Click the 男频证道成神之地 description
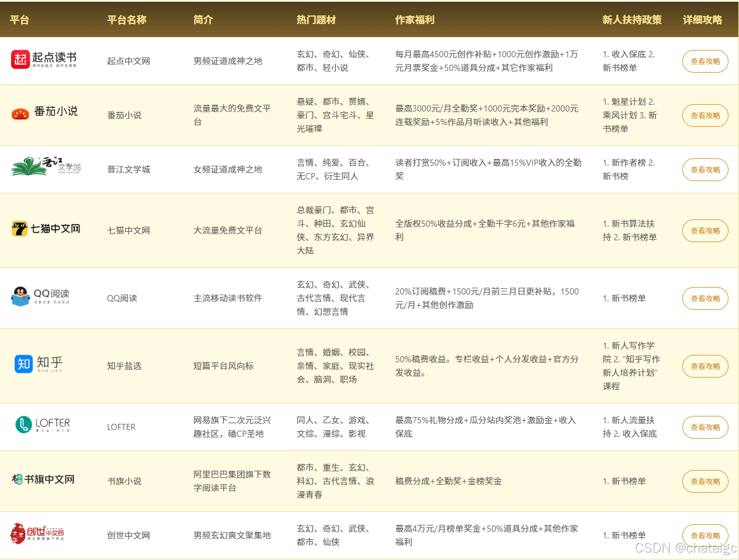The height and width of the screenshot is (560, 739). 227,61
